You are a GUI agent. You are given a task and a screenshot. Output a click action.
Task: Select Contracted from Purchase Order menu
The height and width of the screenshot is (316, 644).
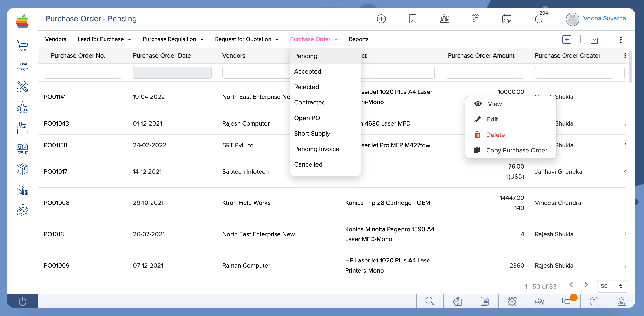325,102
